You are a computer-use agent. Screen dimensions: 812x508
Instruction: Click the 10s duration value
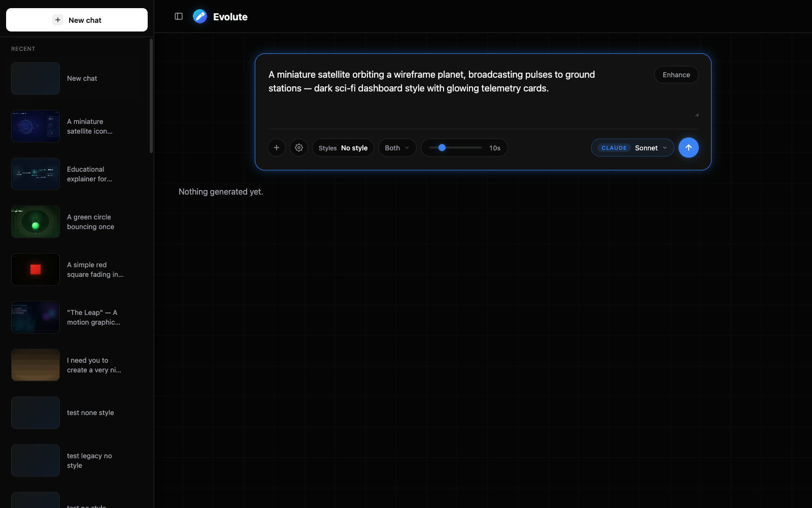tap(495, 148)
